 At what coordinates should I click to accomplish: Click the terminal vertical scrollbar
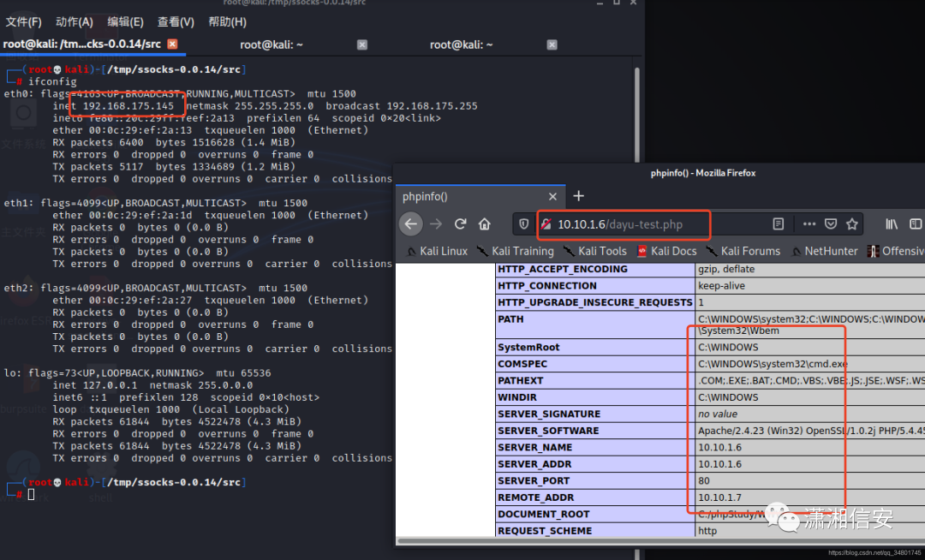point(636,115)
